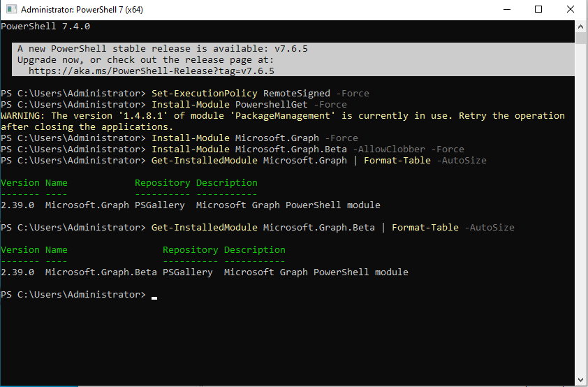The height and width of the screenshot is (387, 588).
Task: Click the vertical scrollbar thumb
Action: pyautogui.click(x=580, y=38)
